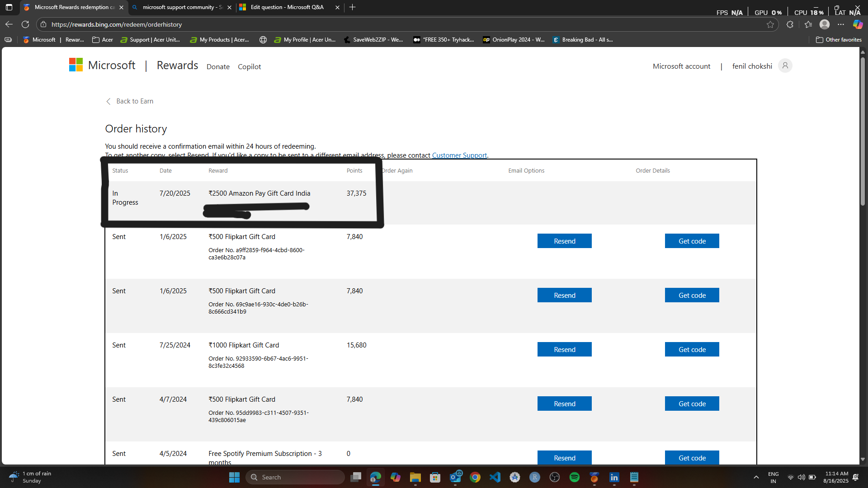Open Task View on the taskbar
Viewport: 868px width, 488px height.
(356, 477)
